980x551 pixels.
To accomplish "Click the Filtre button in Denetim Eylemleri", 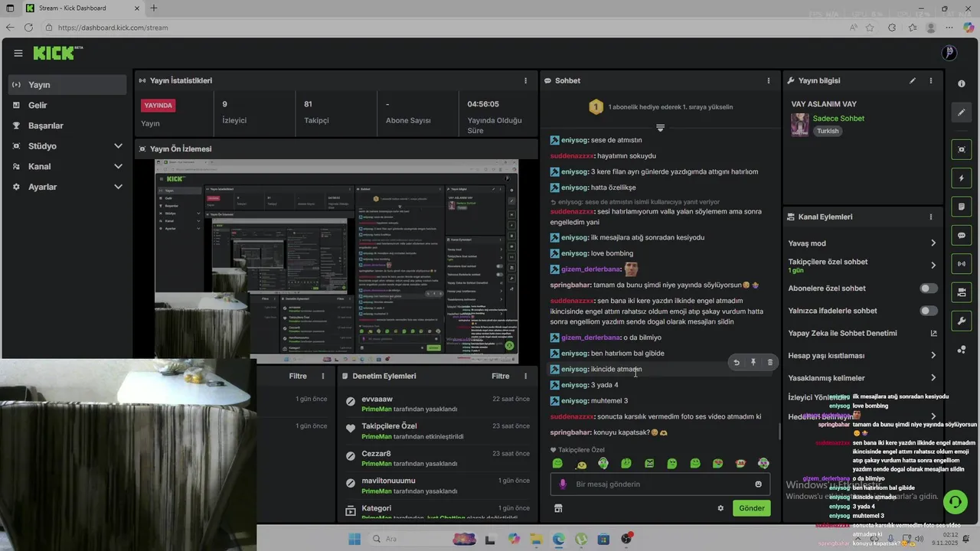I will (x=500, y=376).
